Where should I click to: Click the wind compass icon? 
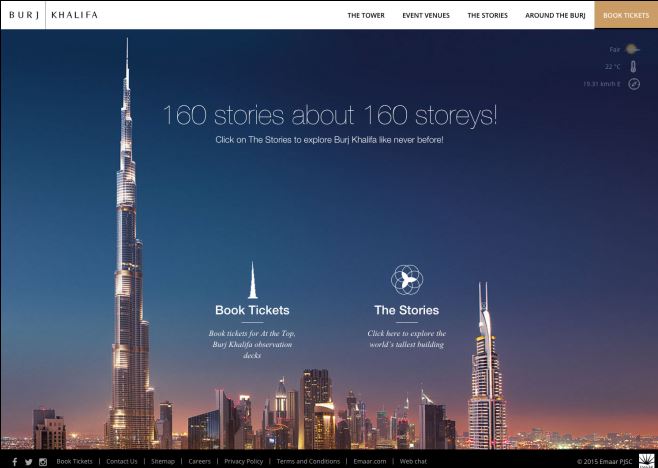tap(634, 84)
